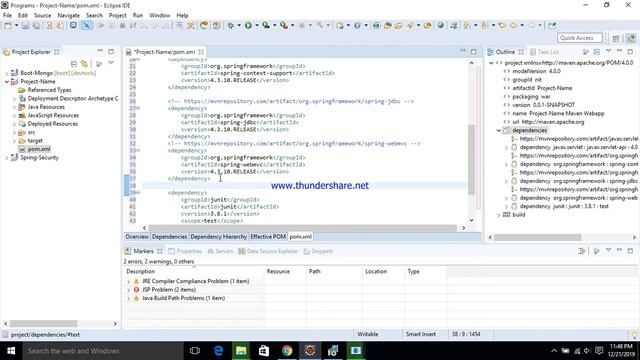This screenshot has height=360, width=640.
Task: Open the External Tools dropdown arrow
Action: click(292, 25)
